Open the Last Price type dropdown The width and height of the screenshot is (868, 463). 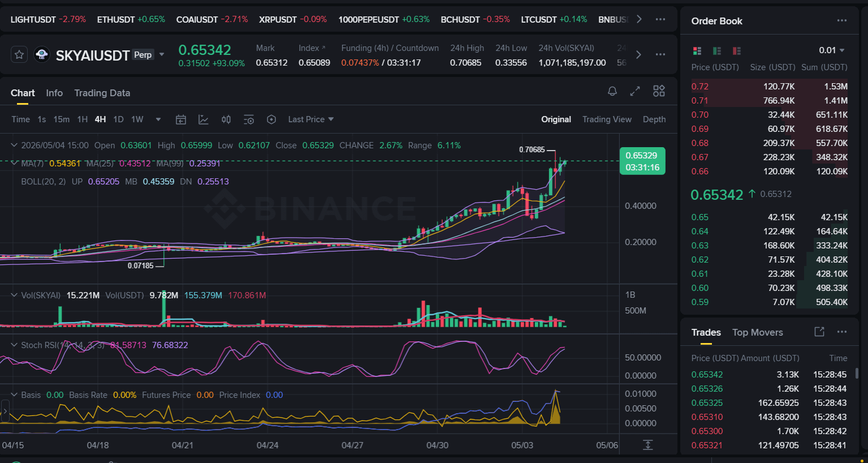(x=311, y=119)
